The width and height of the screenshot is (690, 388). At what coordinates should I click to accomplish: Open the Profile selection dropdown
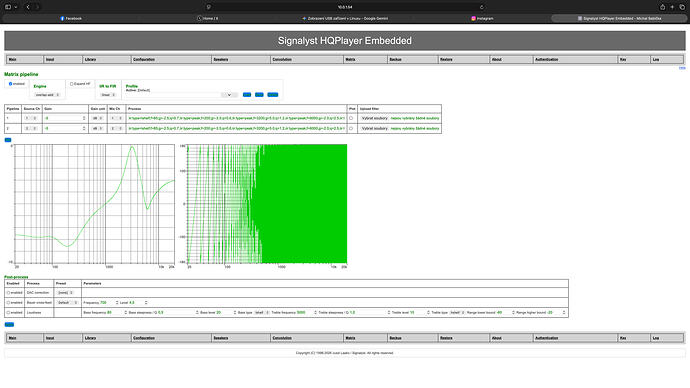[229, 95]
